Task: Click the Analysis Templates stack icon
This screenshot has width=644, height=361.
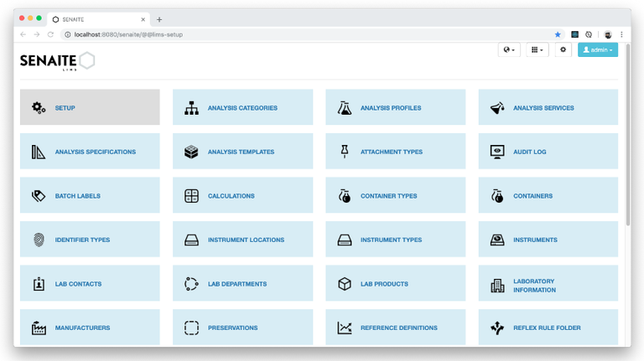Action: pyautogui.click(x=191, y=152)
